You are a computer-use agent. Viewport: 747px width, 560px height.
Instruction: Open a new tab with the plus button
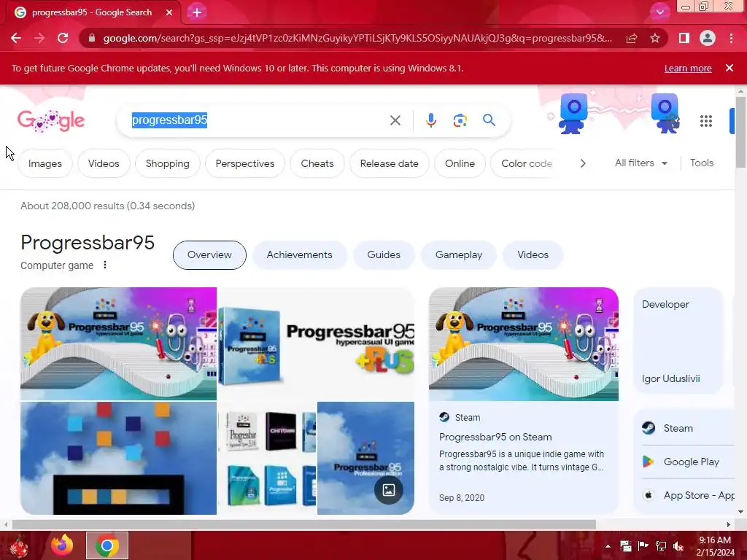(x=197, y=12)
